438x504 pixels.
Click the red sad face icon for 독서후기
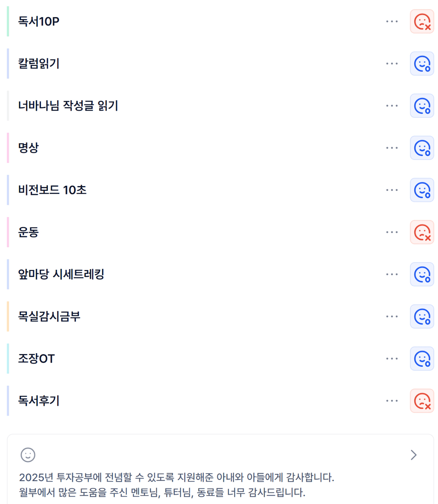(422, 401)
